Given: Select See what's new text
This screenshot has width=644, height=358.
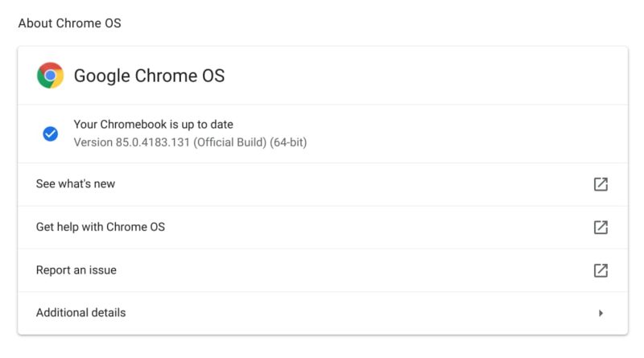Looking at the screenshot, I should 76,184.
